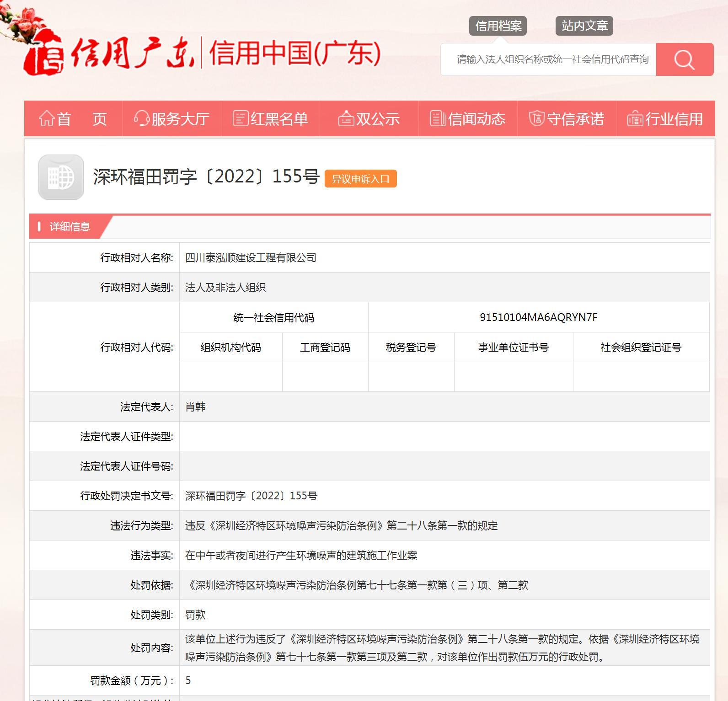728x701 pixels.
Task: Click the 事业单位证书号 header cell
Action: pyautogui.click(x=514, y=348)
